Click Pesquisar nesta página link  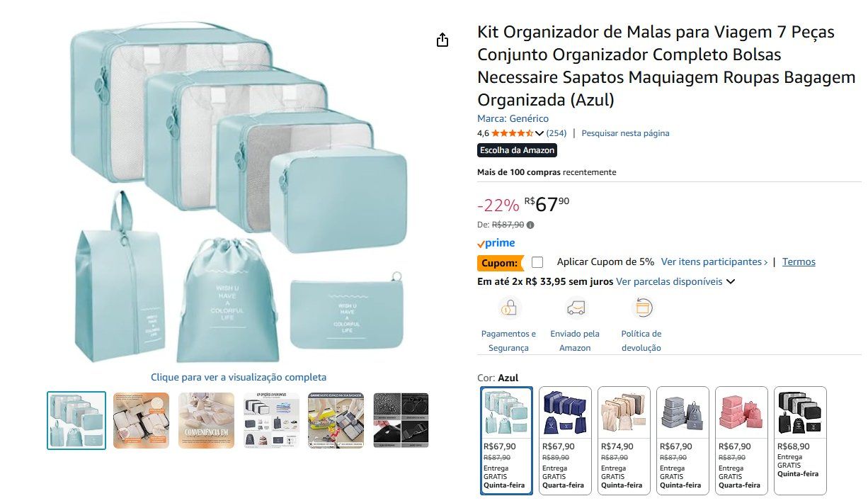pyautogui.click(x=625, y=133)
